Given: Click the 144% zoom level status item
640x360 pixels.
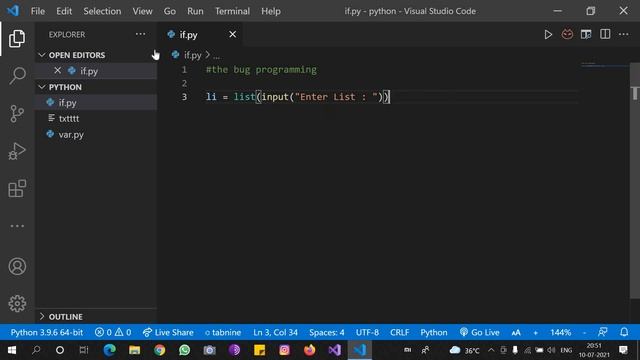Looking at the screenshot, I should (560, 332).
